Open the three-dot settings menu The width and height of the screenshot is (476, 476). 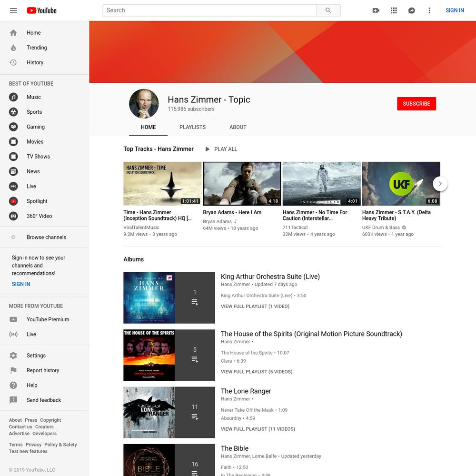429,10
